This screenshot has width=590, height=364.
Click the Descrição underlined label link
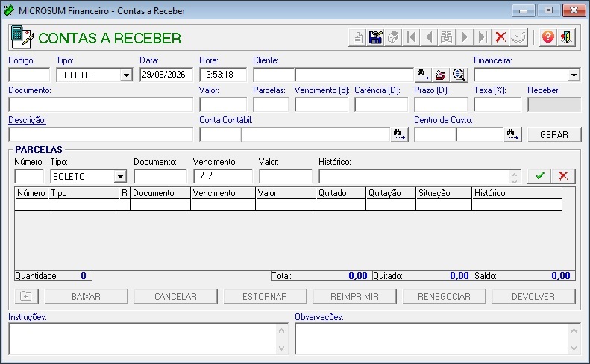coord(27,120)
